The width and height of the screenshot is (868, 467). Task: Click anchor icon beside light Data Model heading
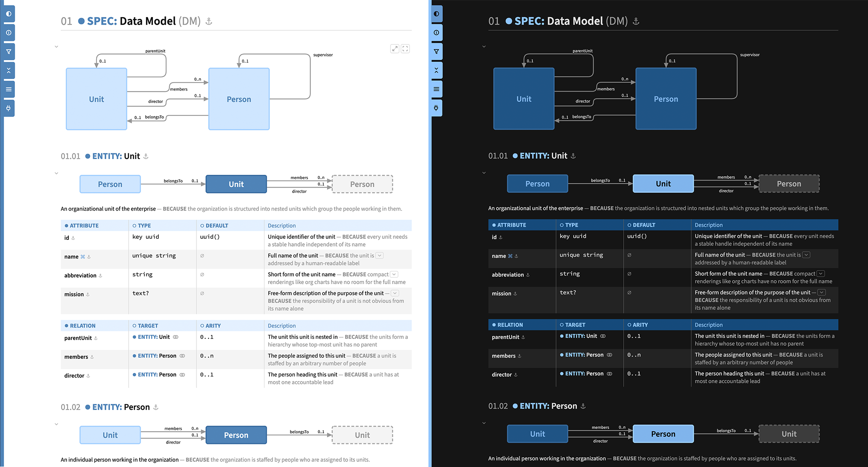click(x=209, y=21)
